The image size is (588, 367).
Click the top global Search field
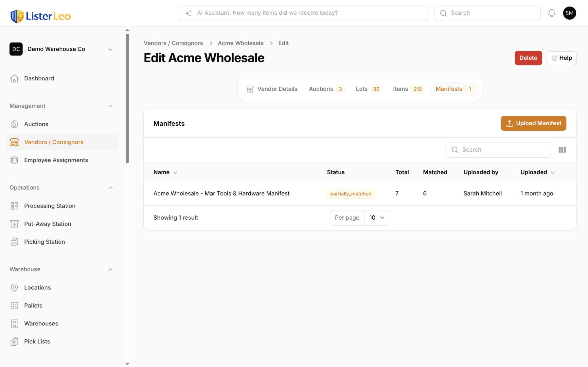click(487, 13)
